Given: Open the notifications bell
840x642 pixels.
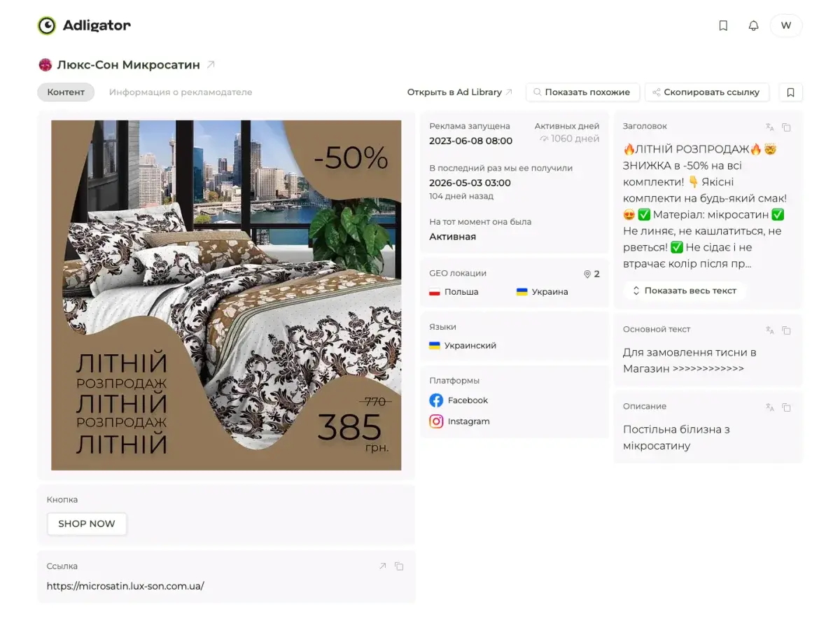Looking at the screenshot, I should coord(753,26).
